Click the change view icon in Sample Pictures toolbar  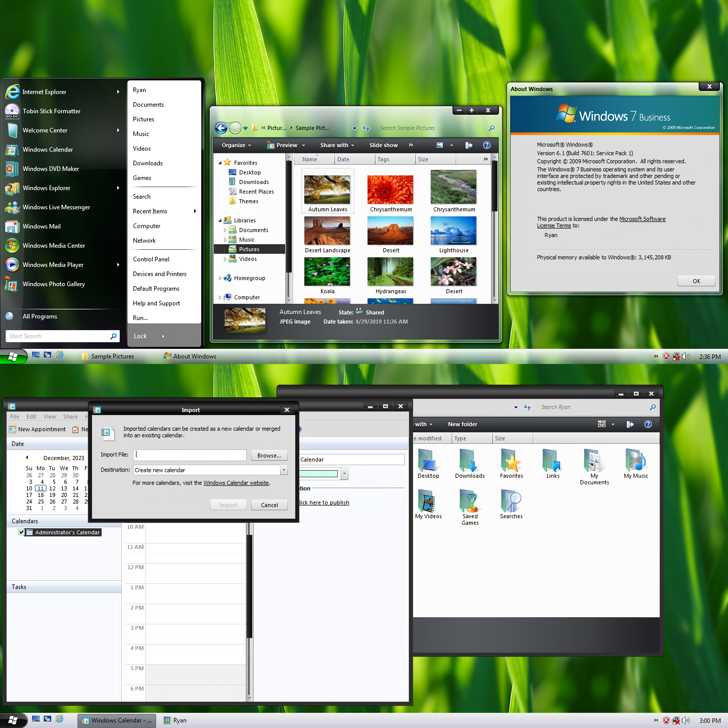(440, 145)
